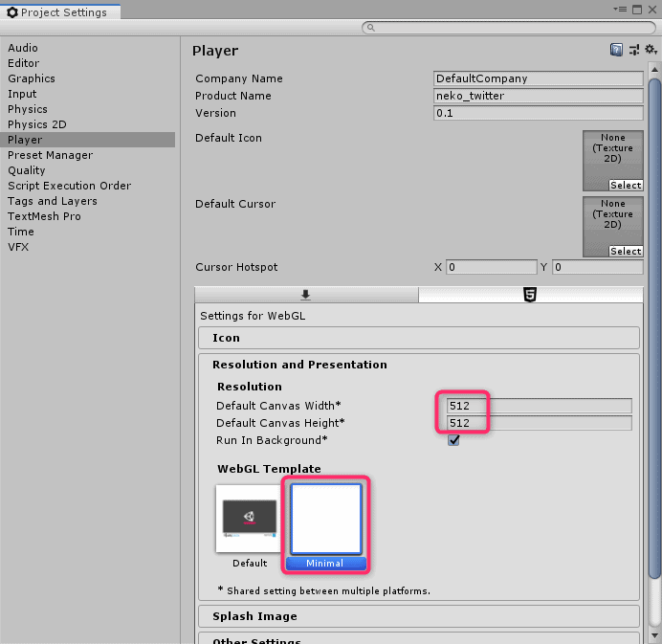This screenshot has width=662, height=644.
Task: Select the WebGL HTML5 platform tab
Action: (529, 295)
